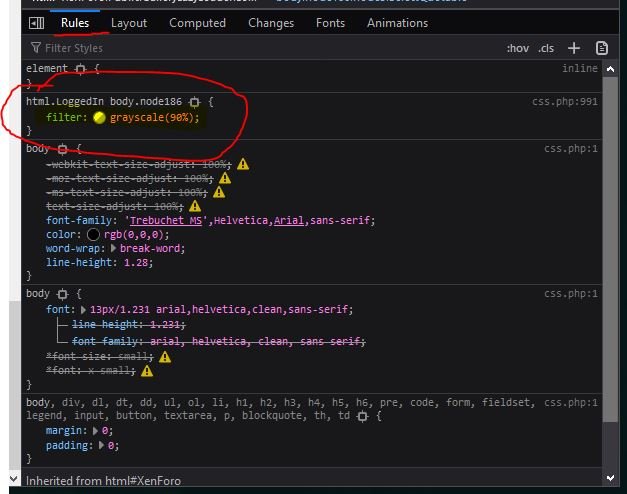This screenshot has width=627, height=494.
Task: Click warning icon beside text-size-adjust
Action: pos(195,206)
